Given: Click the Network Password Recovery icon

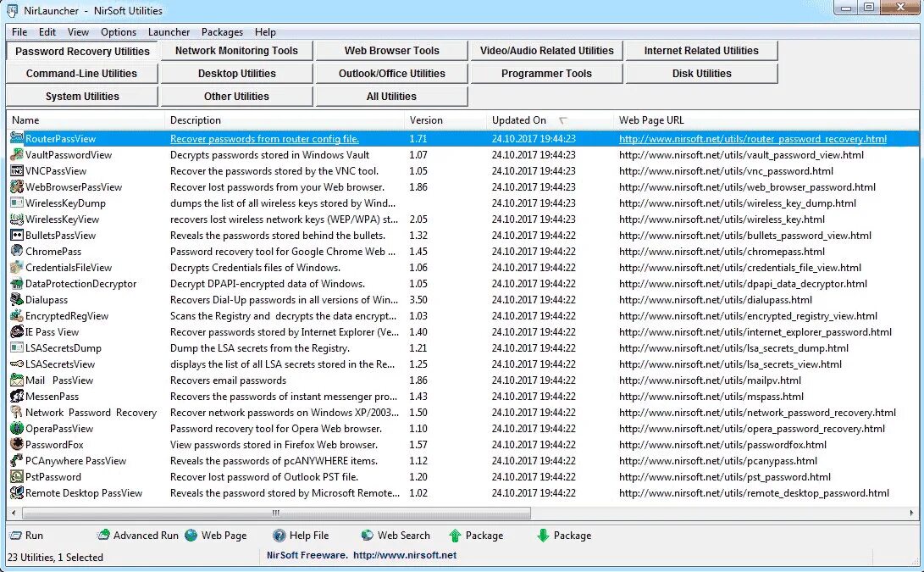Looking at the screenshot, I should [x=16, y=413].
